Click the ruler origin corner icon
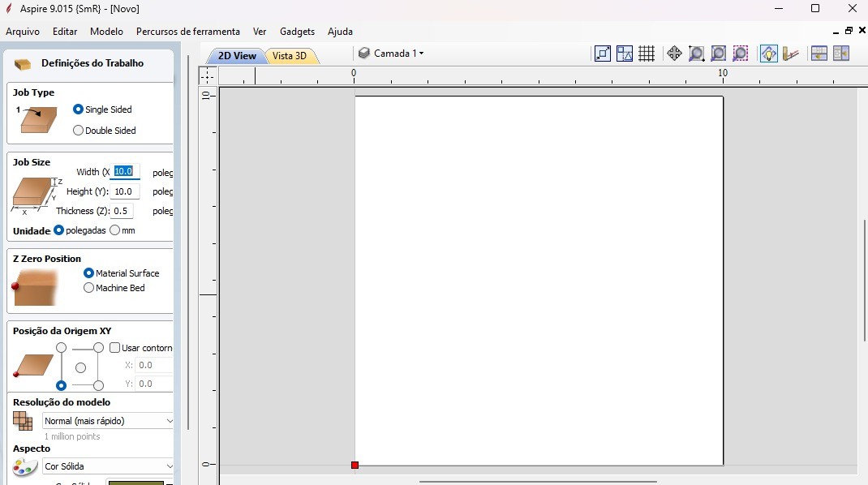This screenshot has width=868, height=485. [208, 75]
